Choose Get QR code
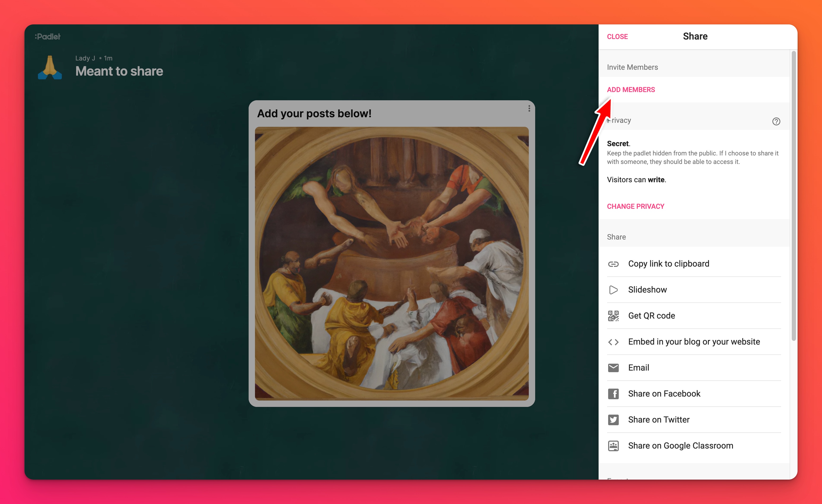Screen dimensions: 822x504 [694, 316]
